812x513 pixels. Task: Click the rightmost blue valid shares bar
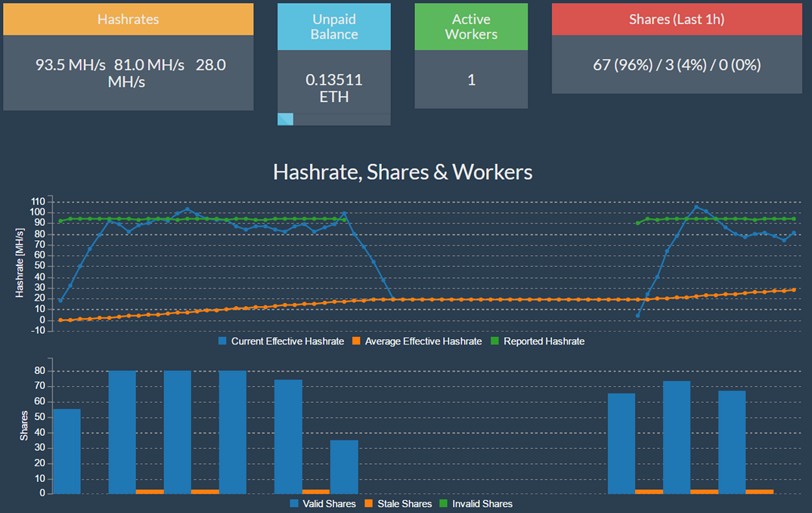coord(731,442)
